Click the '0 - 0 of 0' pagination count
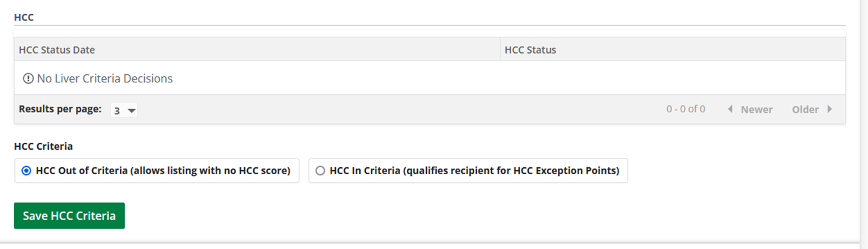Image resolution: width=868 pixels, height=249 pixels. (686, 109)
